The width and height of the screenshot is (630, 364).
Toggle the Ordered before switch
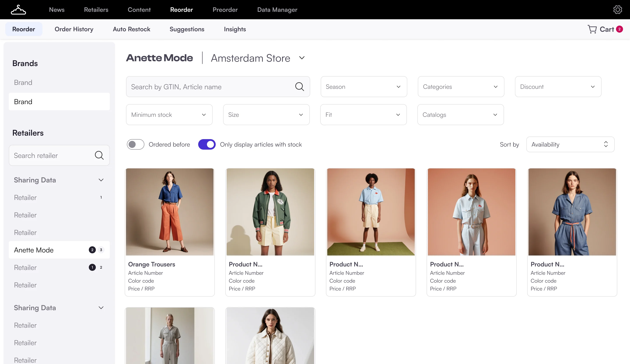pos(135,144)
